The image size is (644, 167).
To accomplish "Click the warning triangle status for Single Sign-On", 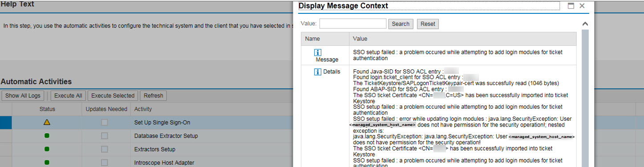I will [47, 122].
